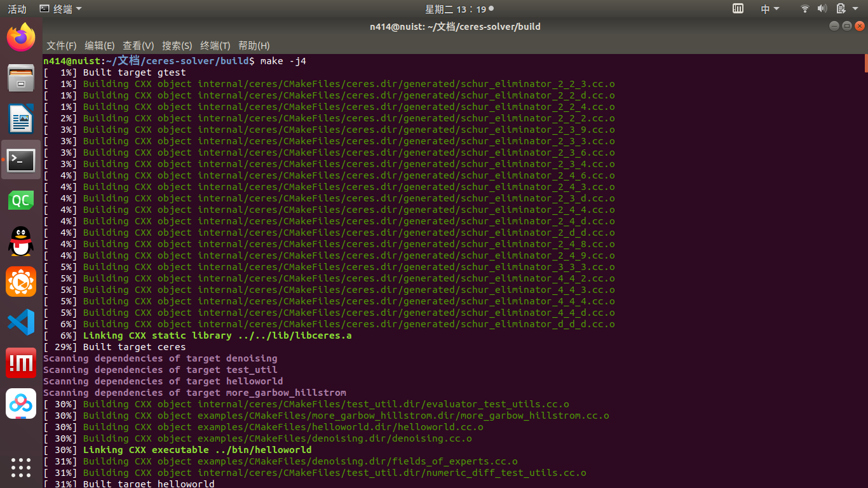Launch LibreOffice Writer from the dock
This screenshot has width=868, height=488.
click(21, 119)
